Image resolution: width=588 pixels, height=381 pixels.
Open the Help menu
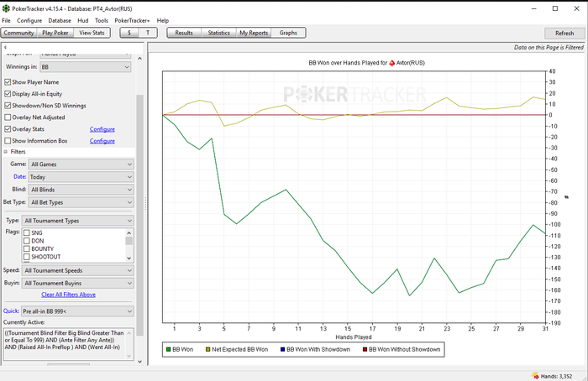click(163, 21)
